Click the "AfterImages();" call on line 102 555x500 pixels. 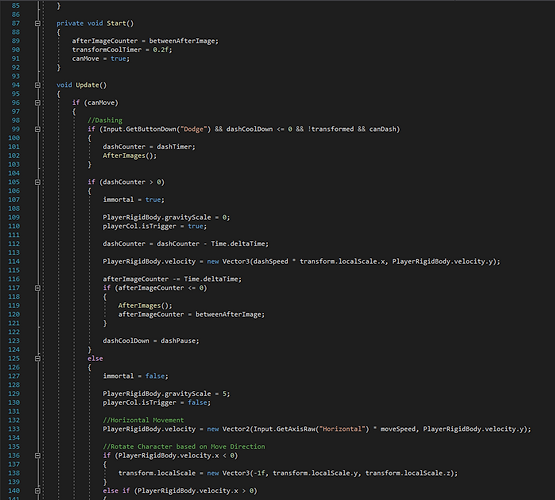point(130,155)
